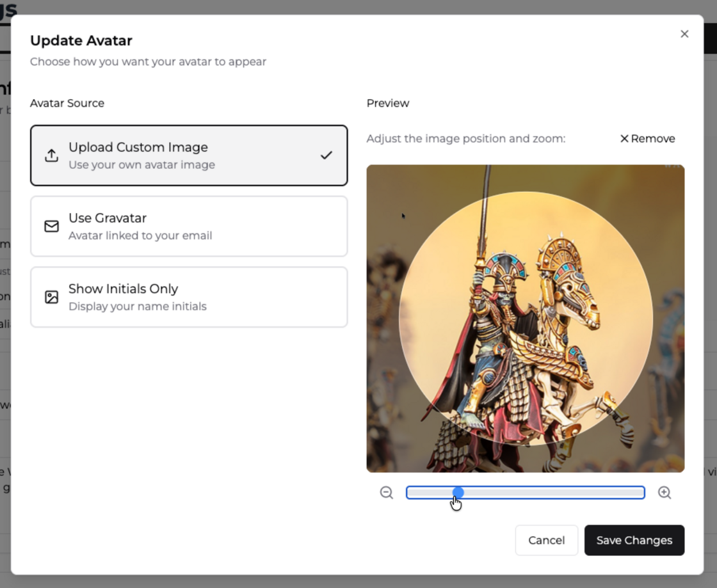The height and width of the screenshot is (588, 717).
Task: Click the Save Changes button
Action: click(x=634, y=540)
